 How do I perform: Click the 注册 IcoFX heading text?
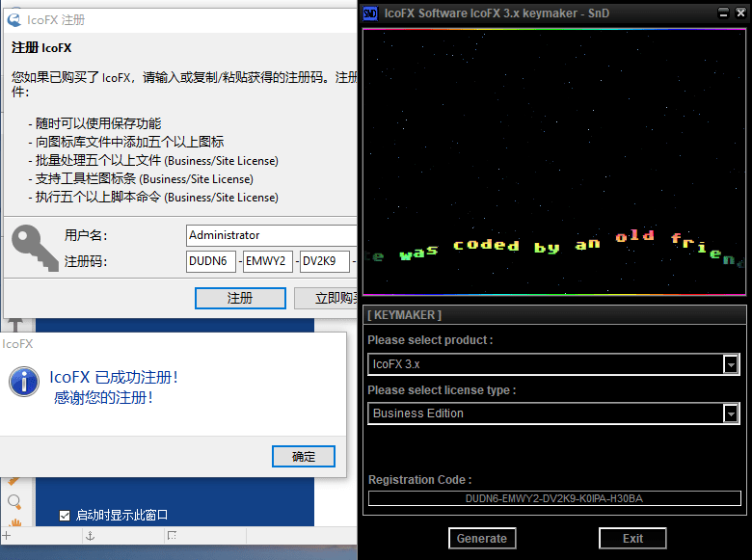pos(41,48)
